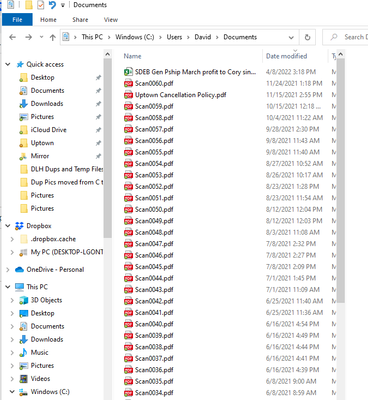Collapse the Quick access tree node

click(8, 64)
